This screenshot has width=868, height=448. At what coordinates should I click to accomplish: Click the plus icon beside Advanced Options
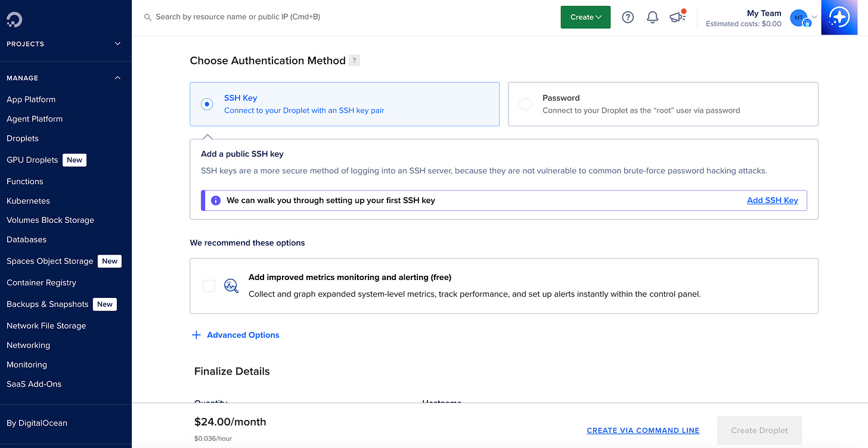pyautogui.click(x=196, y=335)
